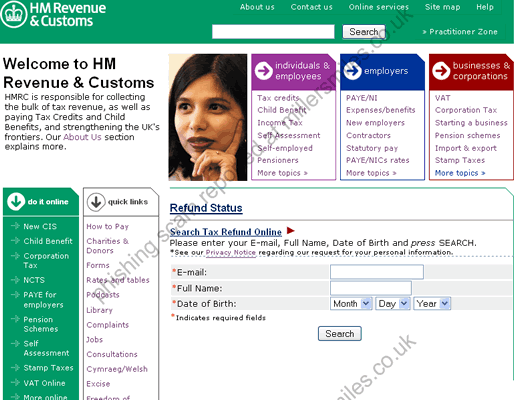Click the do it online down-arrow icon
The height and width of the screenshot is (400, 516).
pyautogui.click(x=16, y=201)
